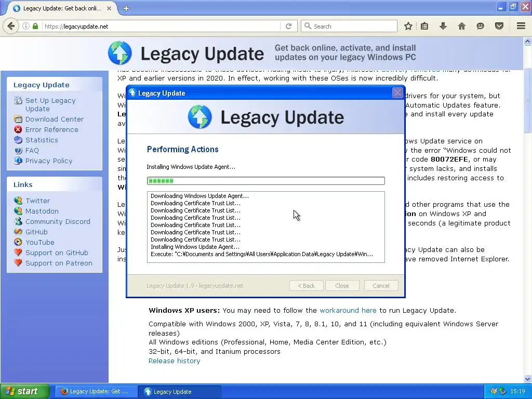This screenshot has height=399, width=532.
Task: Click the smiley chat icon in toolbar
Action: tap(480, 26)
